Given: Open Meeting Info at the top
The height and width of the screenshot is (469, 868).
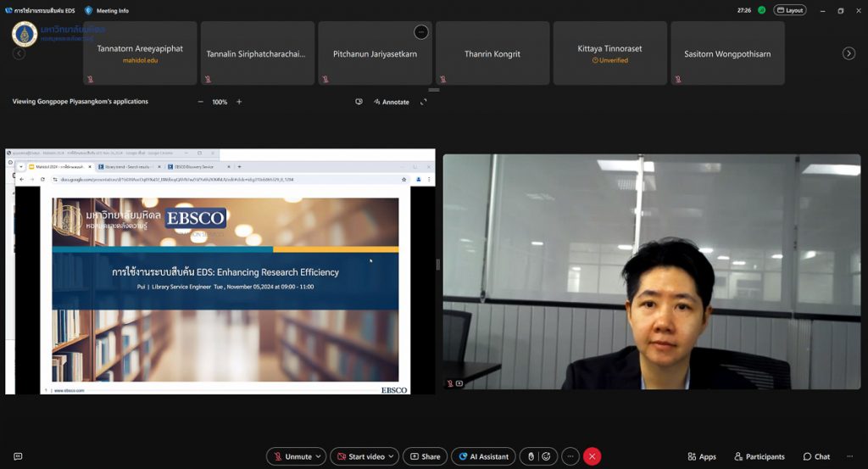Looking at the screenshot, I should click(107, 10).
